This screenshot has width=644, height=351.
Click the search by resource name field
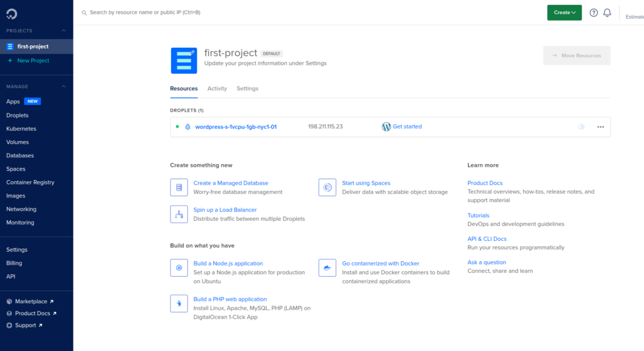(145, 13)
